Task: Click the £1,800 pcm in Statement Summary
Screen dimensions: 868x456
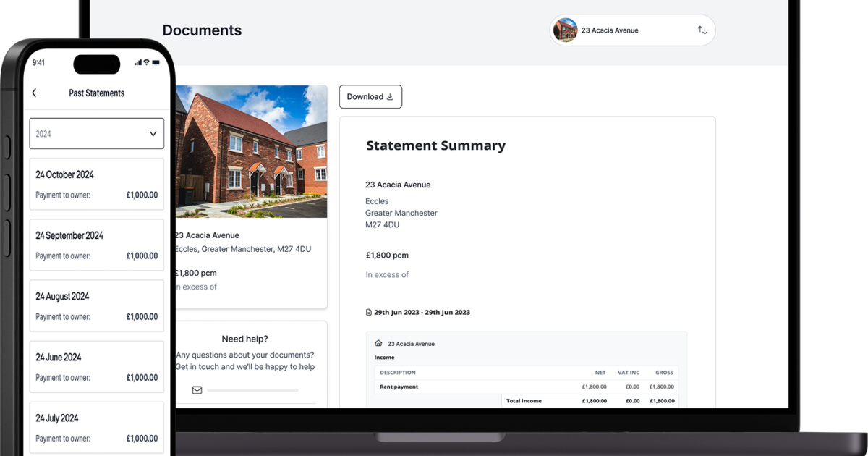Action: pyautogui.click(x=387, y=256)
